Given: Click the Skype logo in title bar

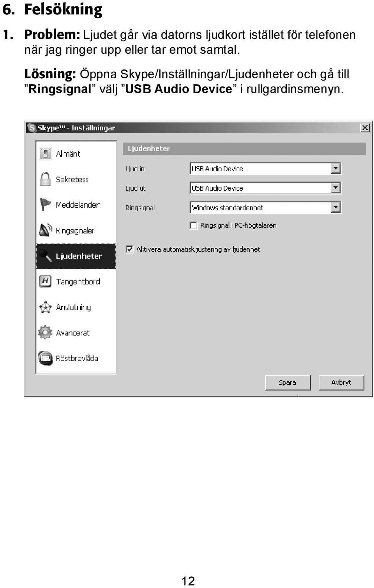Looking at the screenshot, I should pyautogui.click(x=32, y=128).
